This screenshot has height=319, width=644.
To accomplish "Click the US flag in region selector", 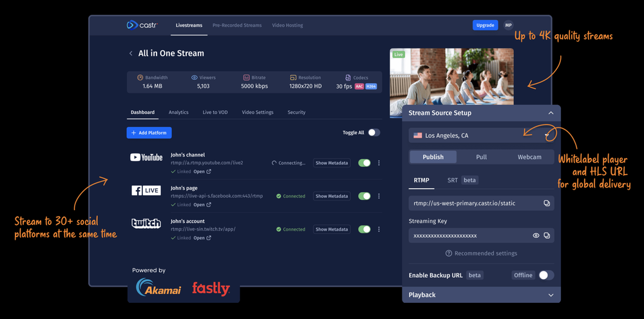I will pyautogui.click(x=418, y=135).
